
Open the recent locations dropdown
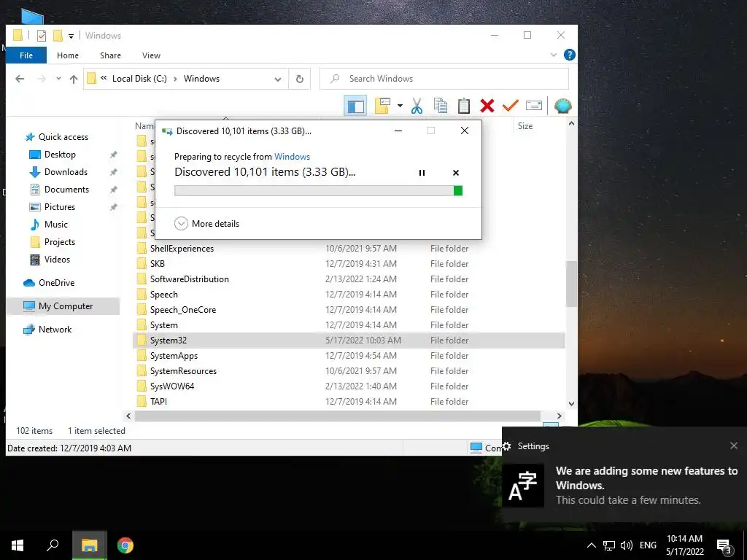pyautogui.click(x=58, y=79)
